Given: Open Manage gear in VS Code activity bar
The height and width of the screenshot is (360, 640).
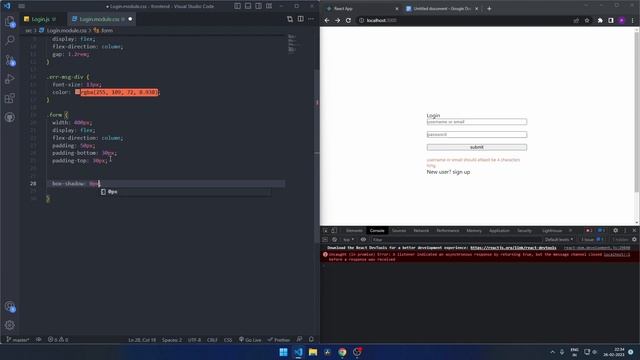Looking at the screenshot, I should pos(10,325).
